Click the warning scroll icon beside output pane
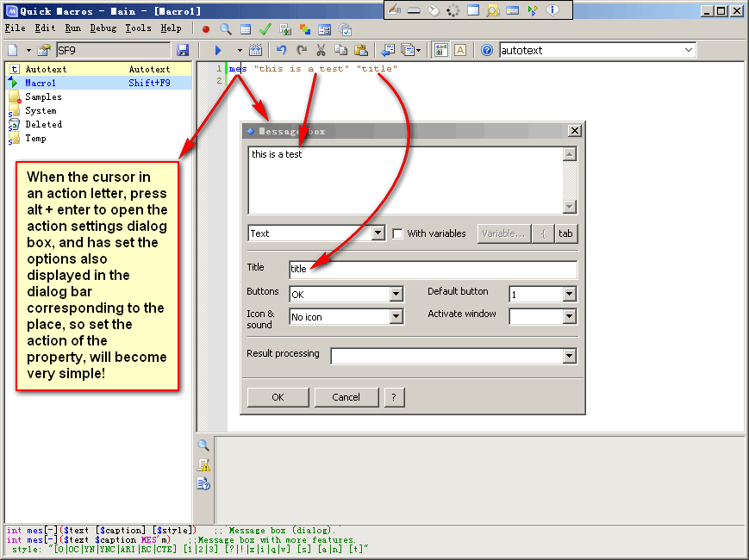Screen dimensions: 749x560 203,464
